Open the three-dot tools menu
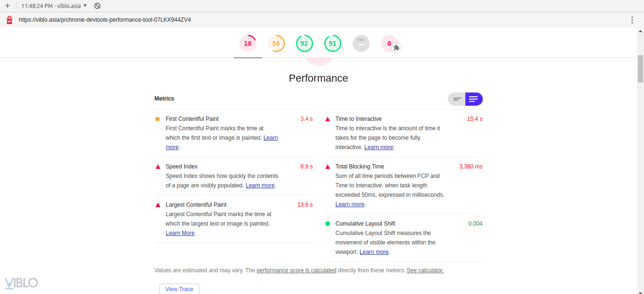The width and height of the screenshot is (644, 294). click(632, 20)
